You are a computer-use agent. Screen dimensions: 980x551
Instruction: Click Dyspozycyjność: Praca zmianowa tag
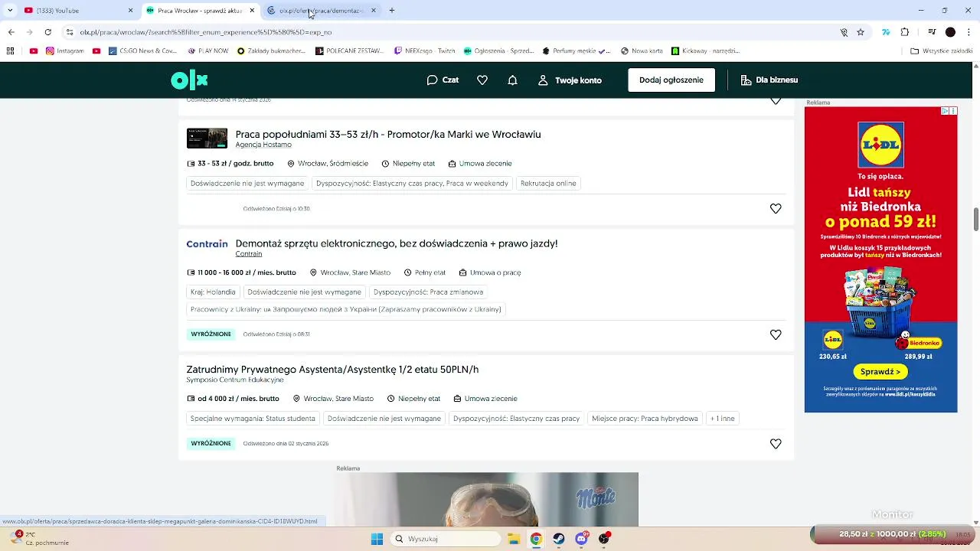point(428,292)
